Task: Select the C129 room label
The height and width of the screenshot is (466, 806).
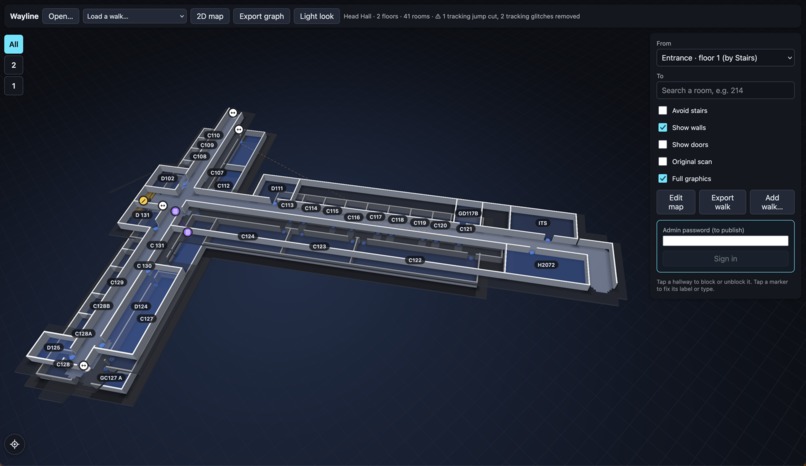Action: [117, 283]
